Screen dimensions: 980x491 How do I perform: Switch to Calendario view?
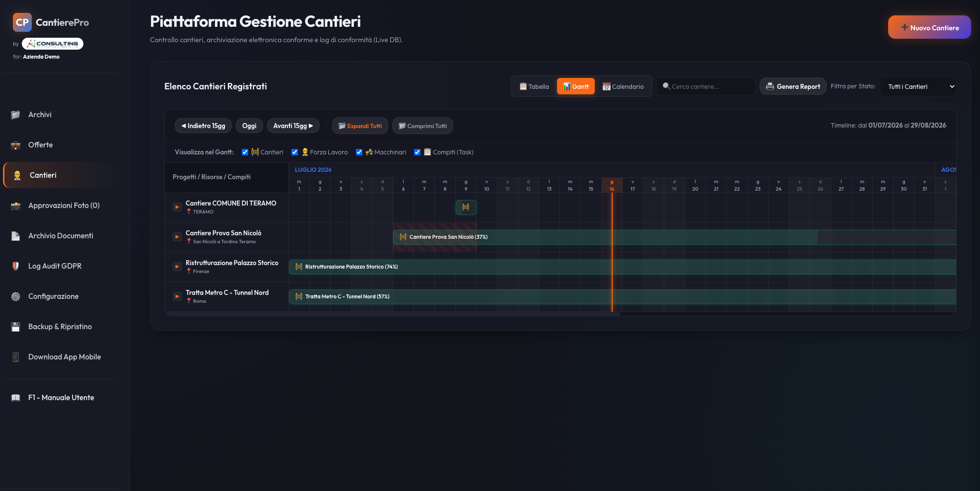tap(623, 86)
